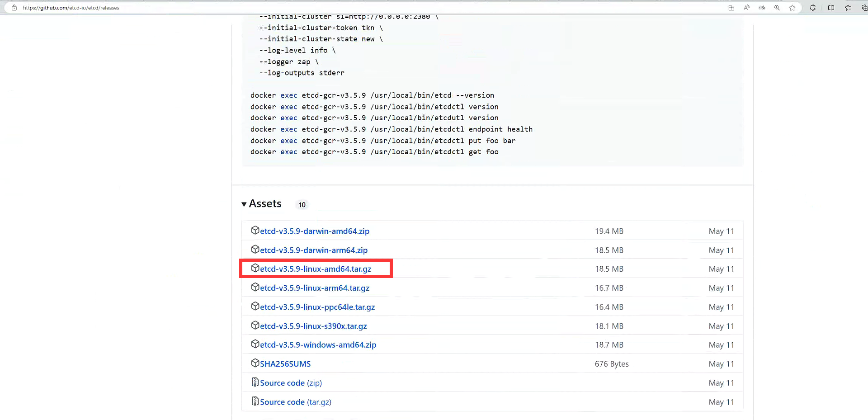Download etcd-v3.5.9-darwin-amd64.zip

[314, 231]
